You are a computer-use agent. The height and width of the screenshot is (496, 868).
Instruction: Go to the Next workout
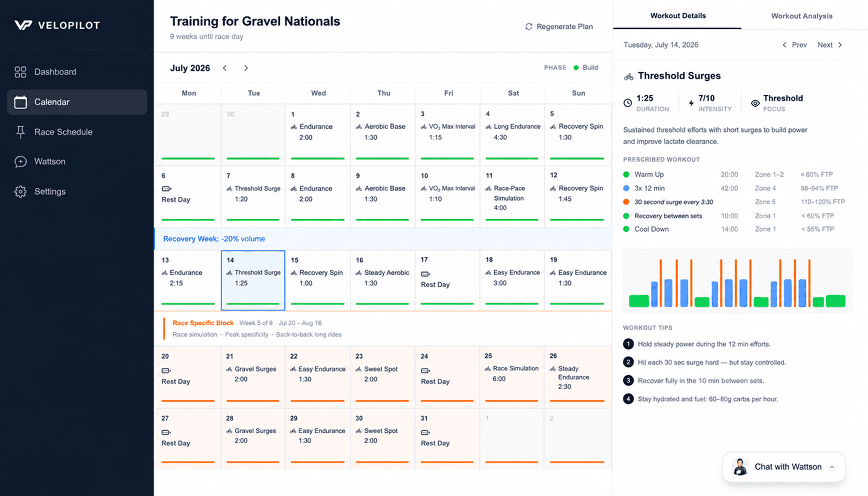(x=830, y=45)
